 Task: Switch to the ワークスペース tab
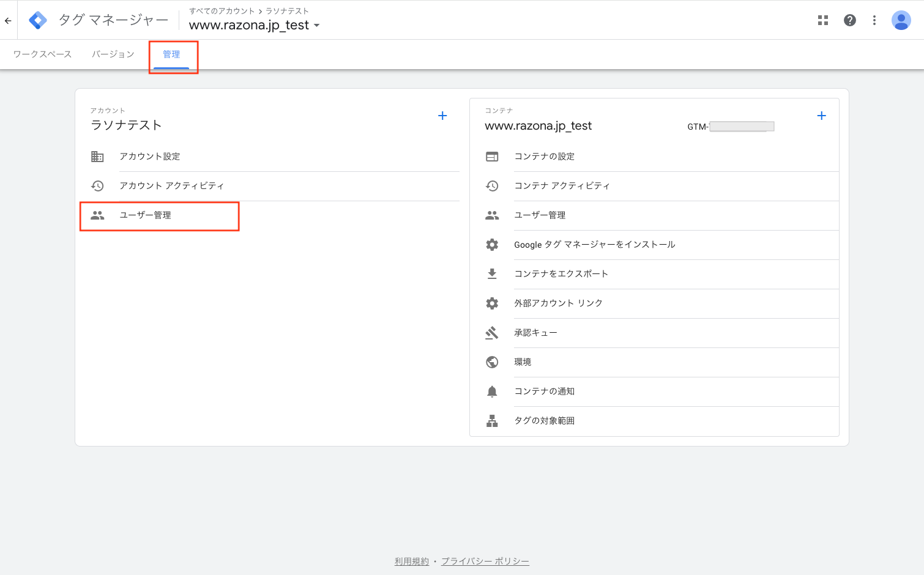(x=42, y=54)
